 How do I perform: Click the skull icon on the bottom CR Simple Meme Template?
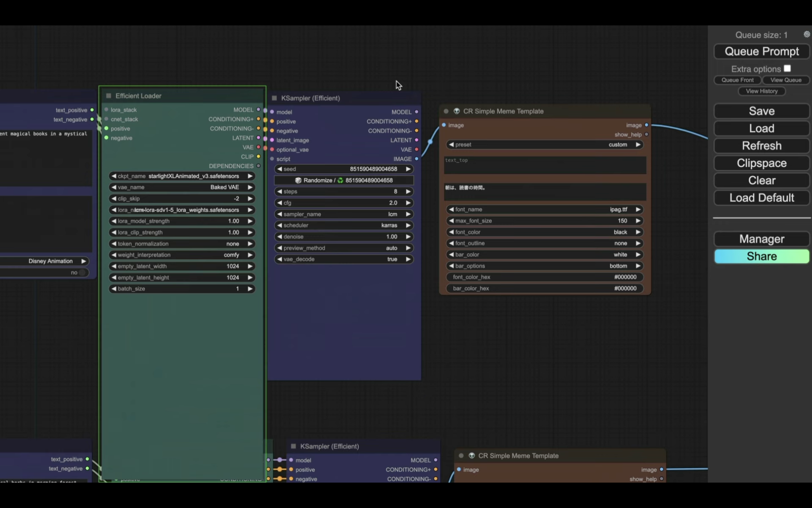click(x=472, y=456)
